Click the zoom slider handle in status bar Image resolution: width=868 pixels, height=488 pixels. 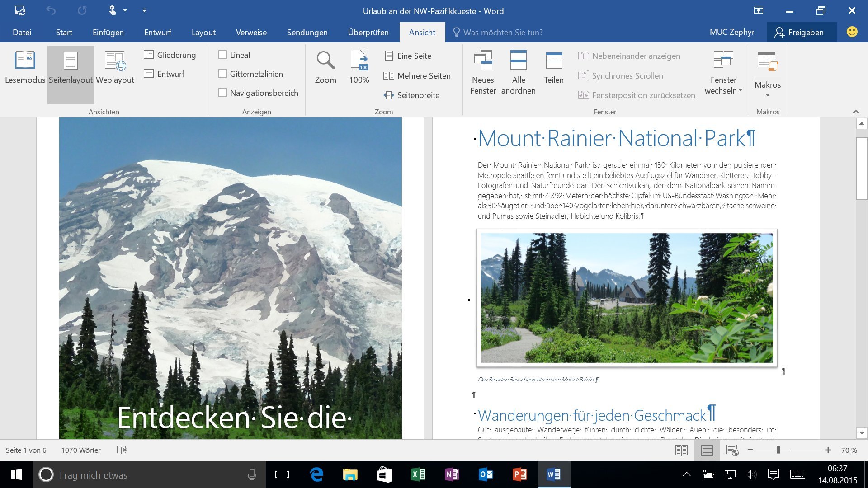[778, 450]
